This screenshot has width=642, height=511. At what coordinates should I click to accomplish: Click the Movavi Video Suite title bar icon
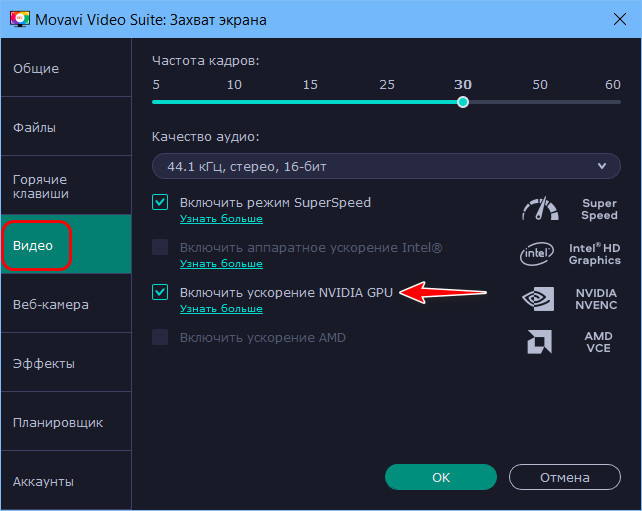[20, 19]
